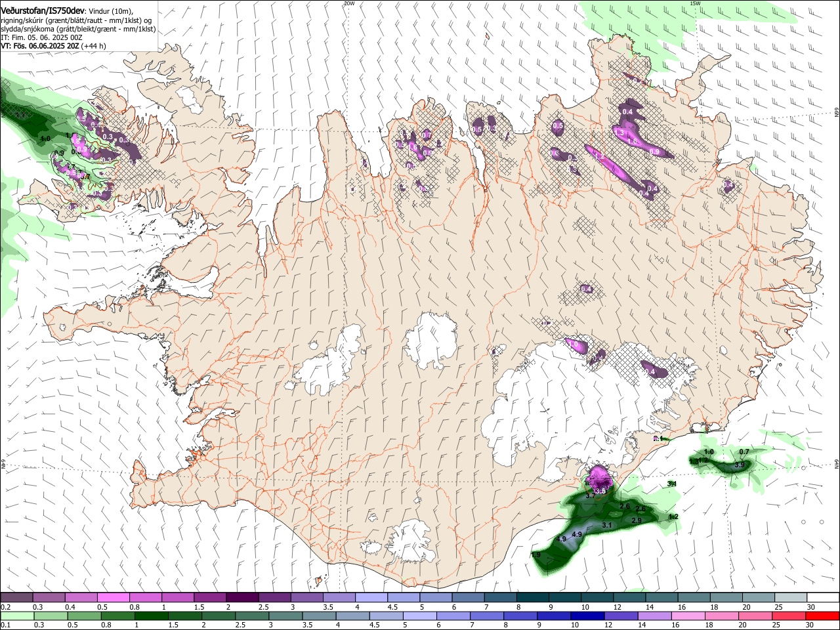The width and height of the screenshot is (840, 630).
Task: Click the precipitation value '2.9' on the map
Action: [x=636, y=520]
